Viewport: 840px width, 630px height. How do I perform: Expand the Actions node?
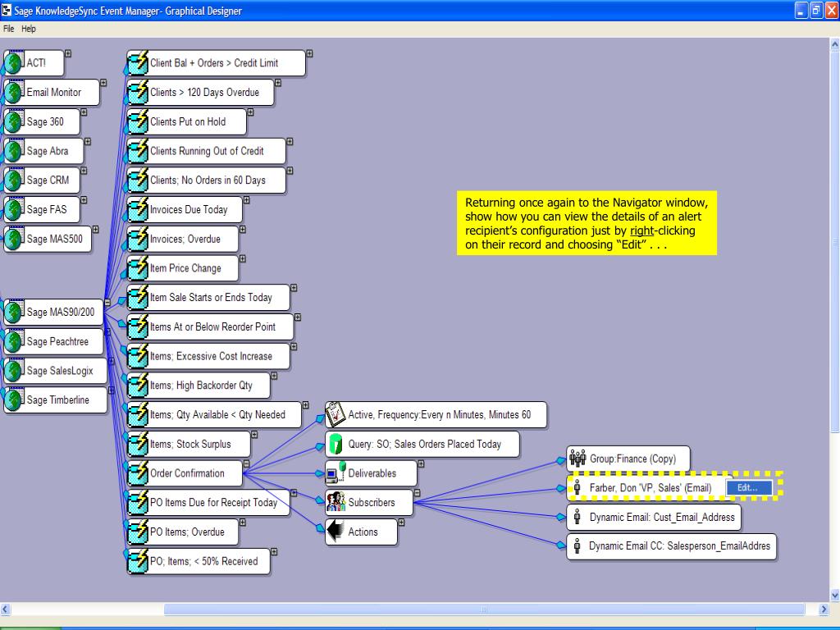[401, 523]
